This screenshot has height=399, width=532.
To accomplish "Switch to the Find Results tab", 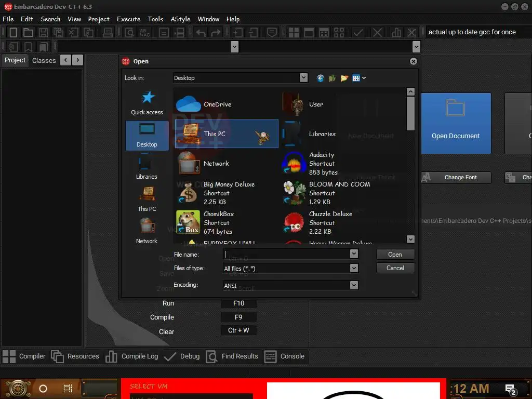I will click(x=232, y=356).
